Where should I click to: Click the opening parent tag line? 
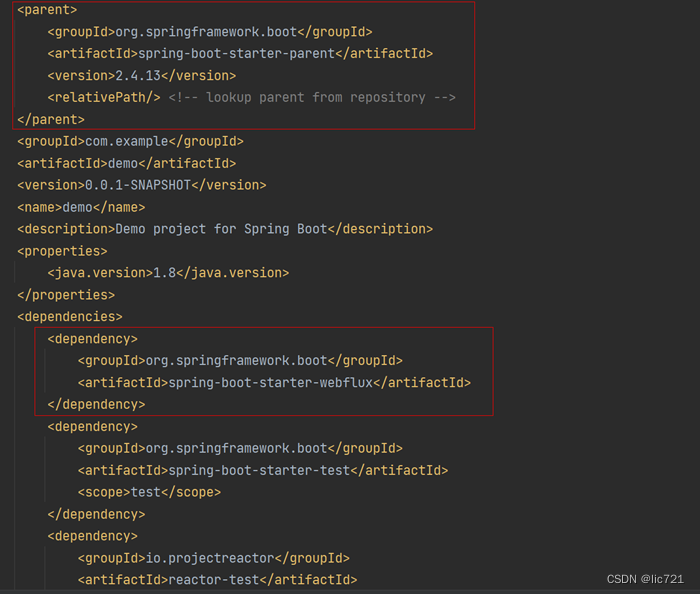click(47, 10)
